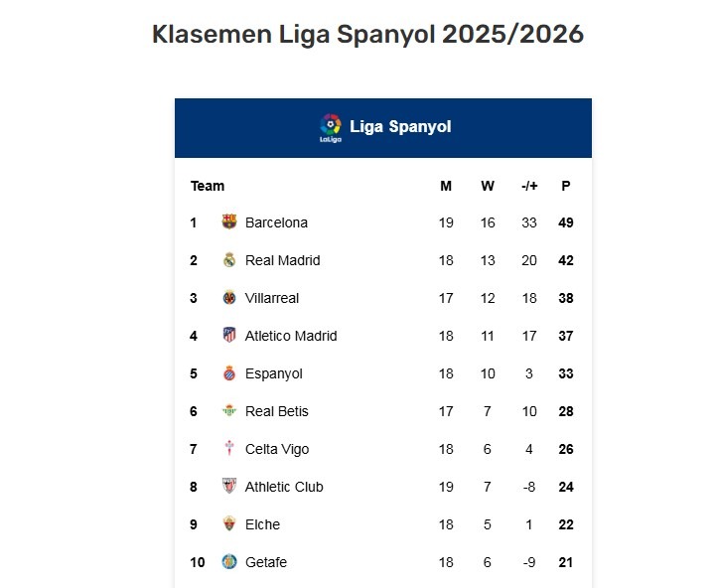Viewport: 718px width, 588px height.
Task: Click the Atletico Madrid club crest
Action: (x=229, y=336)
